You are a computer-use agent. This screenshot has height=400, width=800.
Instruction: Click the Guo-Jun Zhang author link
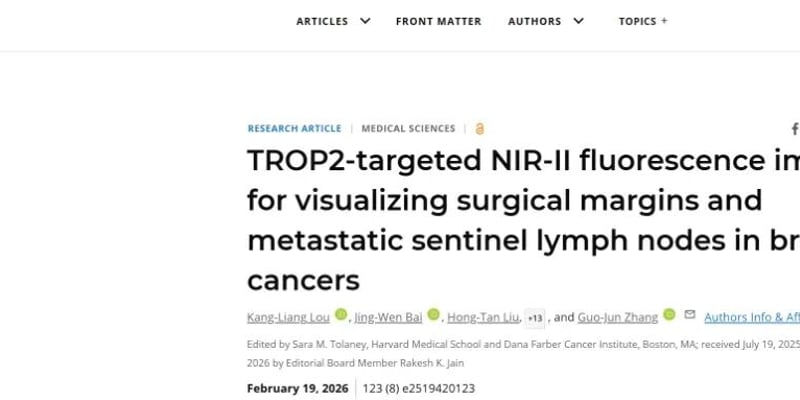(618, 317)
